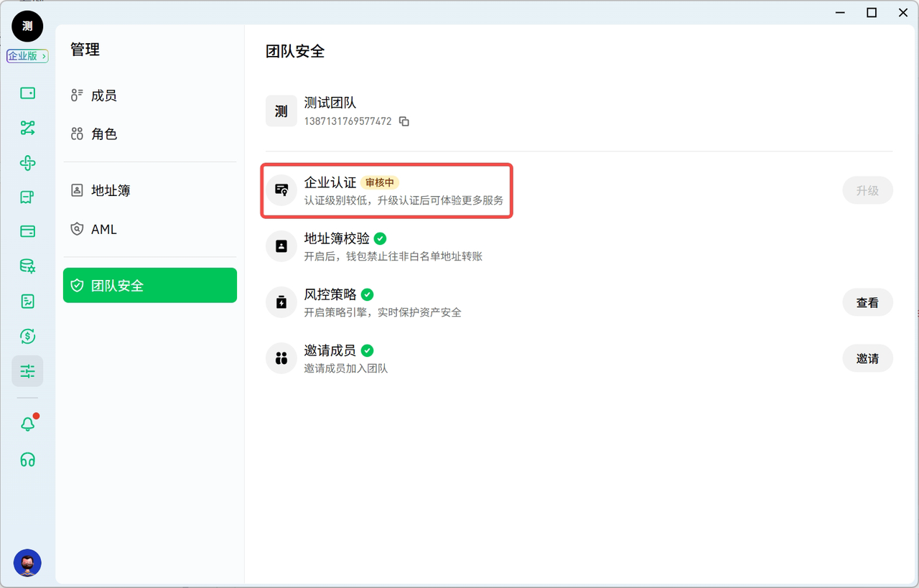Click the dollar exchange sidebar icon
The width and height of the screenshot is (919, 588).
pos(27,336)
